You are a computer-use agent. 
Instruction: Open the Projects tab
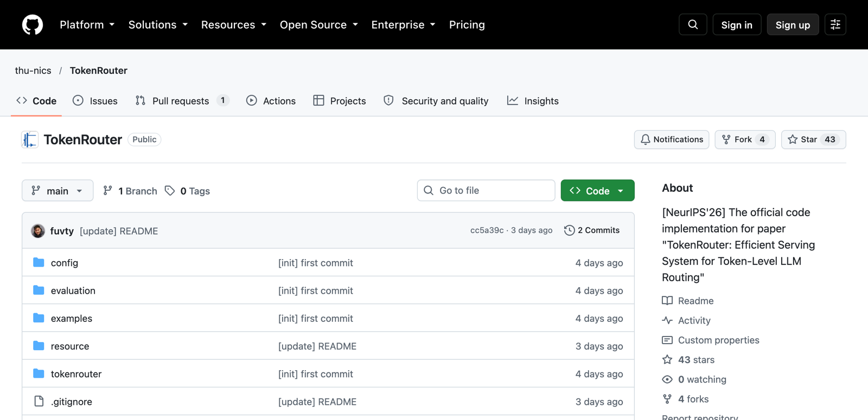[340, 101]
